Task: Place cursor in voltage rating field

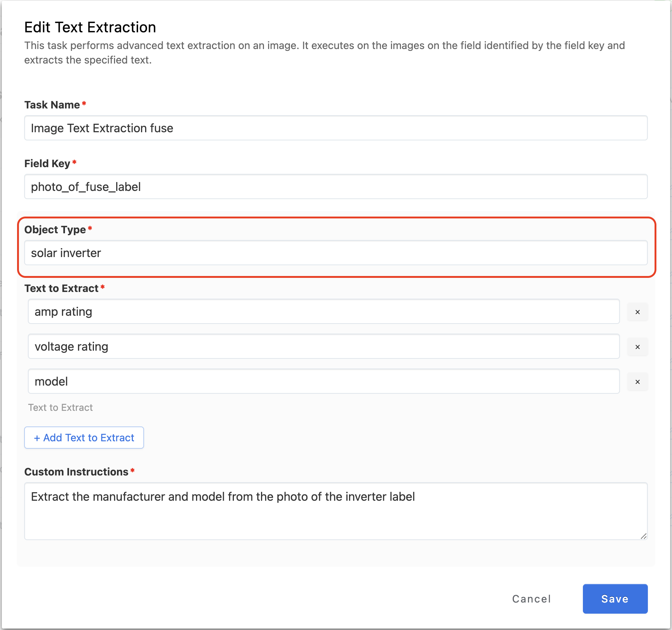Action: point(323,347)
